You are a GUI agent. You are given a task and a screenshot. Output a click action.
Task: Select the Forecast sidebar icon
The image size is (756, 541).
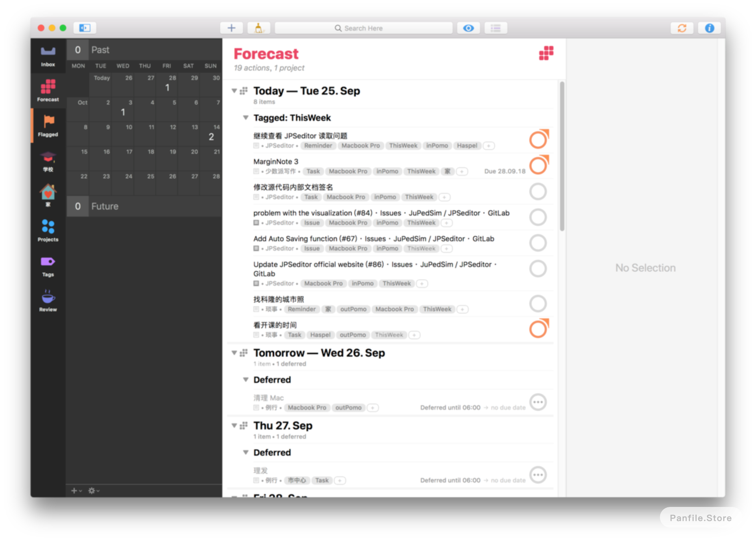[x=48, y=91]
